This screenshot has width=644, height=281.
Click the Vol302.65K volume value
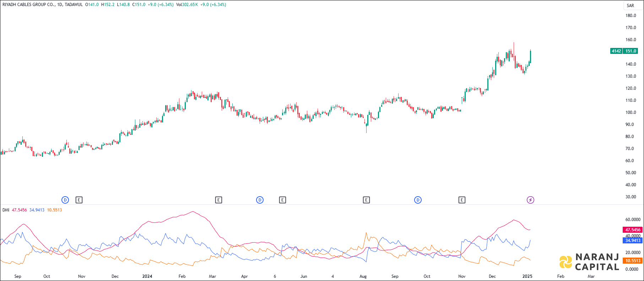(x=187, y=5)
